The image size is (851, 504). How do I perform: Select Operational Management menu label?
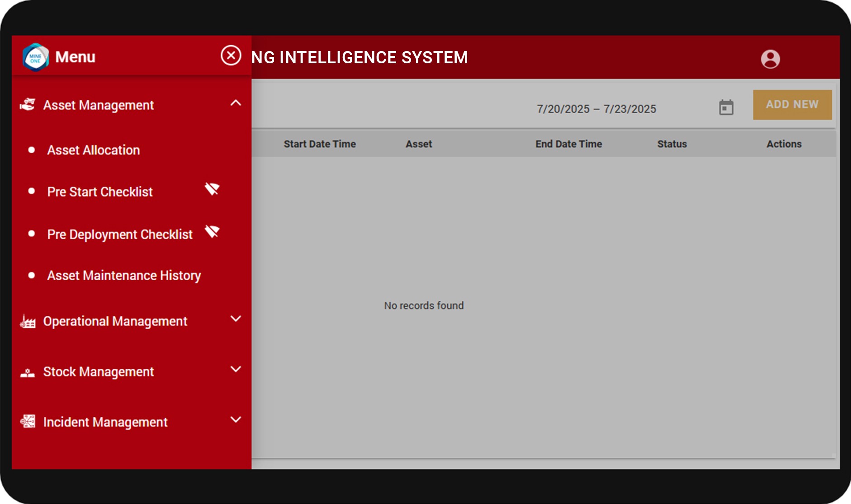115,321
